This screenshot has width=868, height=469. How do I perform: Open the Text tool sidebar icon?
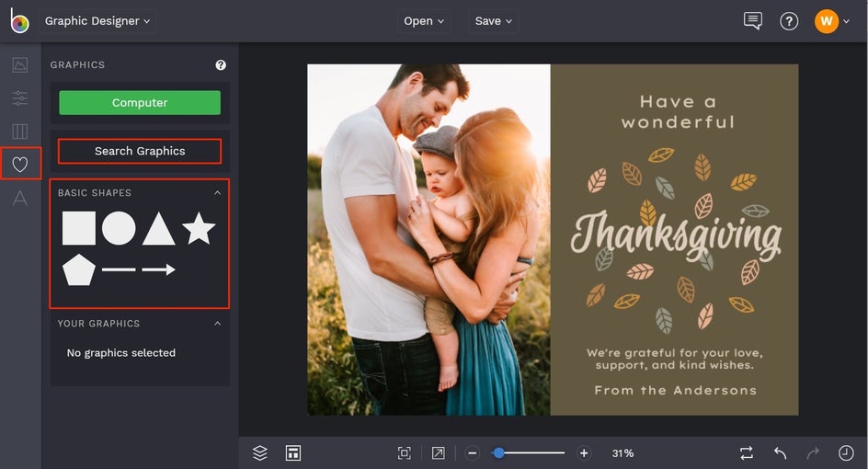pyautogui.click(x=19, y=199)
